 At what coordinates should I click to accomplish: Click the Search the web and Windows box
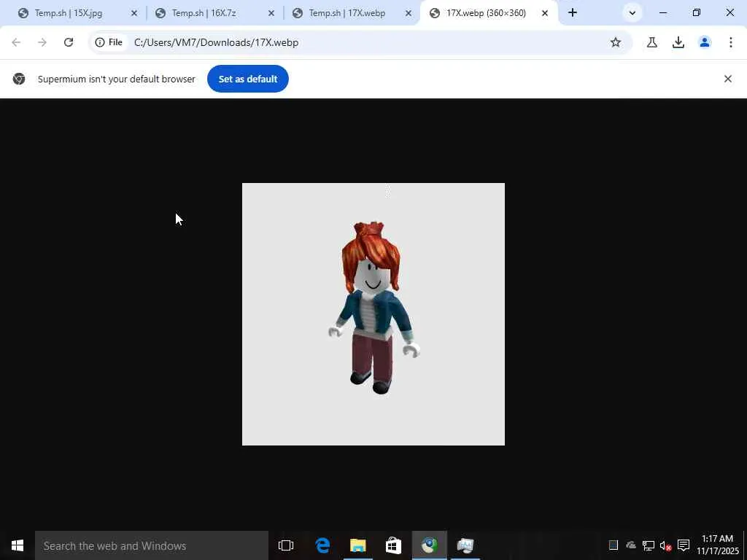[152, 545]
